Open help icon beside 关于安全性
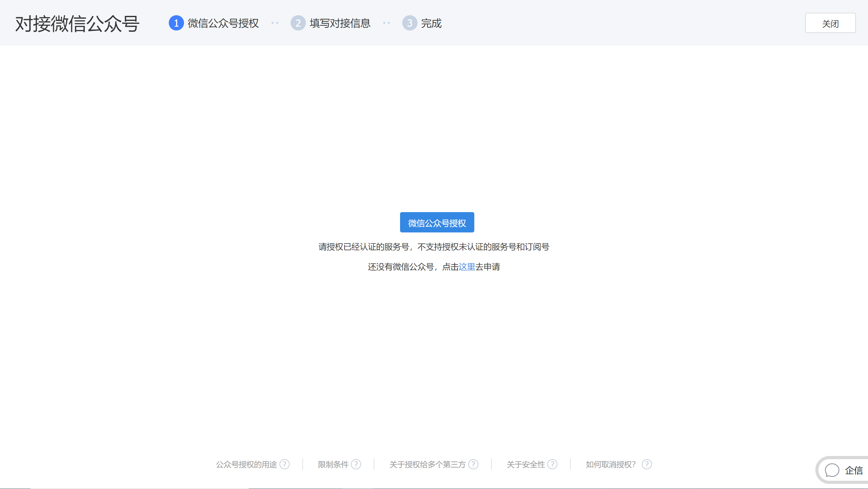The width and height of the screenshot is (868, 489). (552, 464)
